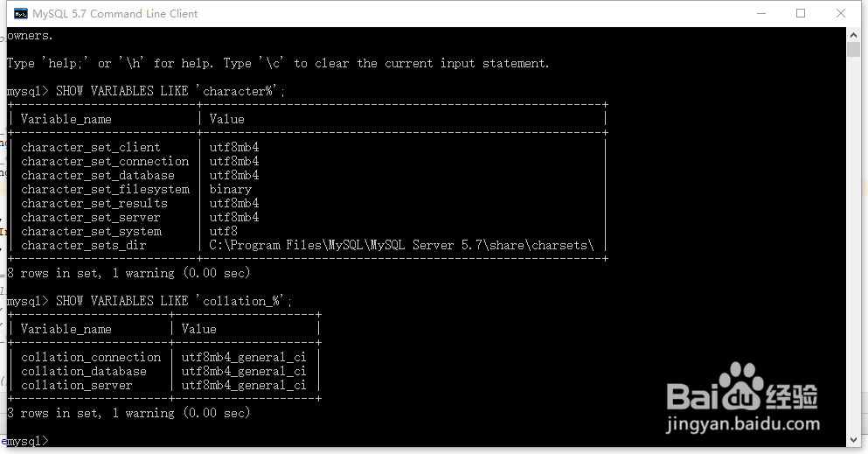Click the 'collation_server' variable name
868x454 pixels.
pos(77,385)
